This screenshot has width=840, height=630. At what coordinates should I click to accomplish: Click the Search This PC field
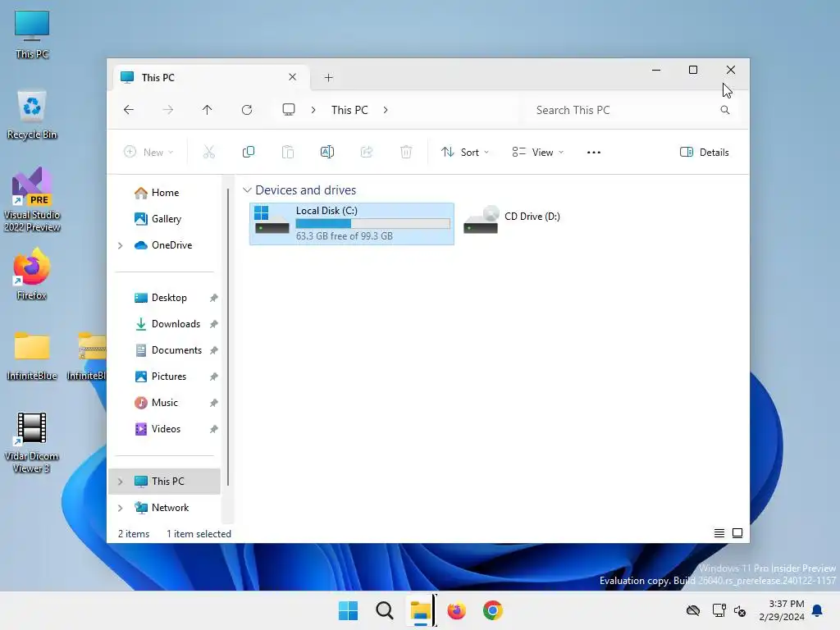point(632,110)
